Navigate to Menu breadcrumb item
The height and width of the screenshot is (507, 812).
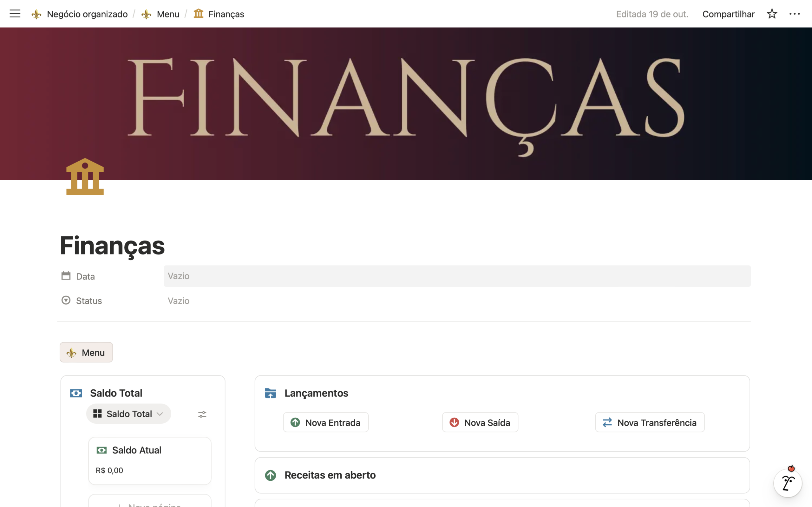click(x=168, y=14)
